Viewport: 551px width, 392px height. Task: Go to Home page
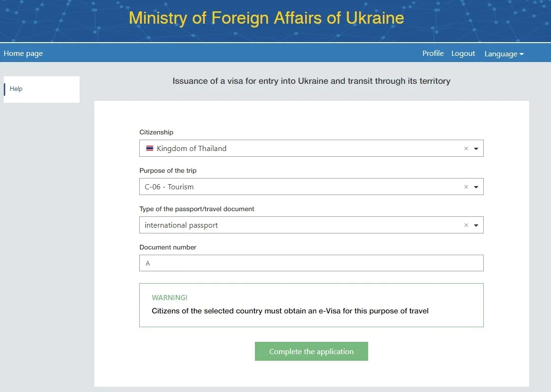[23, 53]
